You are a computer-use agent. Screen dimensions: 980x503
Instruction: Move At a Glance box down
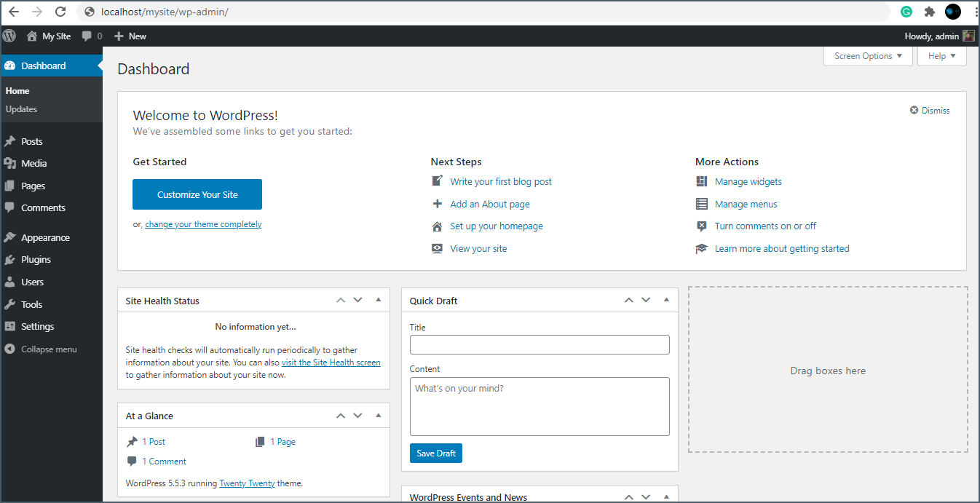[357, 416]
